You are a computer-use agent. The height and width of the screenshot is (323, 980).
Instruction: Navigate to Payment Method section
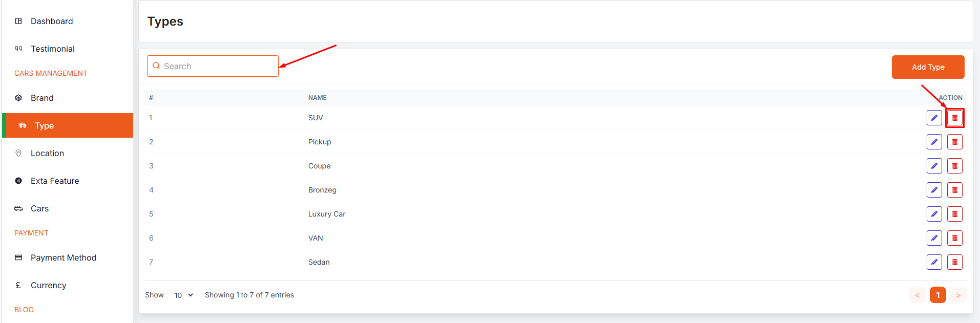click(x=63, y=257)
